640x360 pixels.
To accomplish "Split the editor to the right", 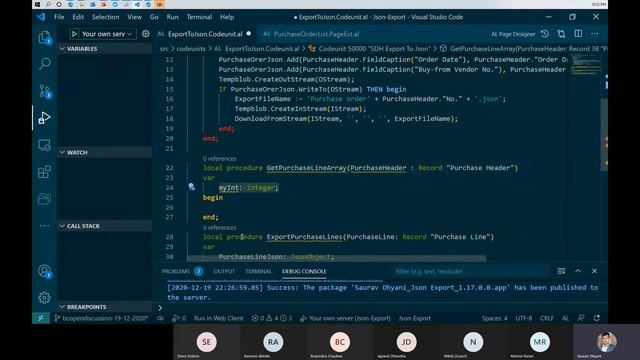I will pos(578,34).
